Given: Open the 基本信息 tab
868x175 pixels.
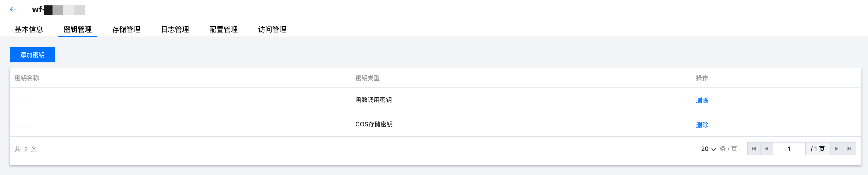Looking at the screenshot, I should pyautogui.click(x=29, y=30).
